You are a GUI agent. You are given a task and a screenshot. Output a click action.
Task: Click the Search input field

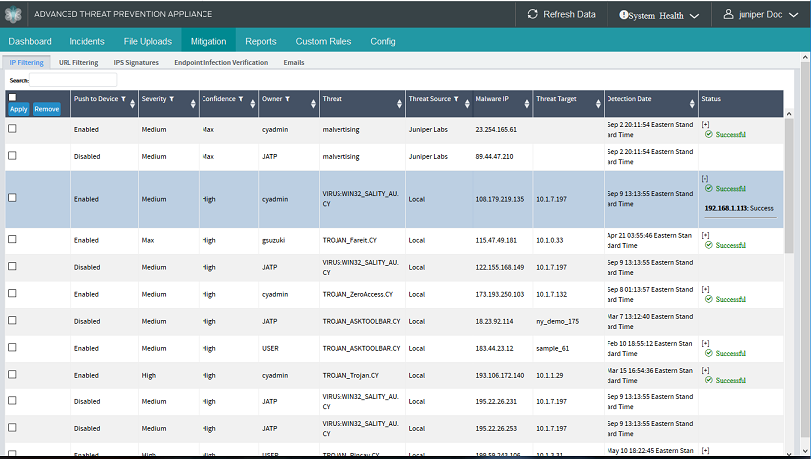coord(73,79)
